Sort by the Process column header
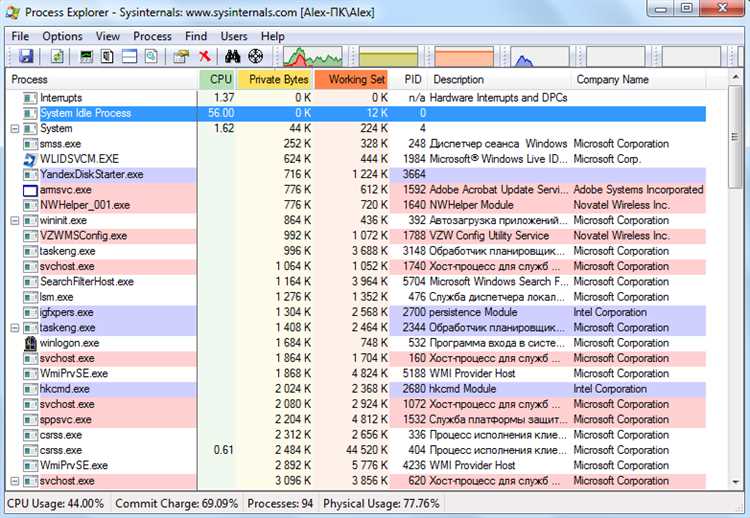 click(x=102, y=79)
